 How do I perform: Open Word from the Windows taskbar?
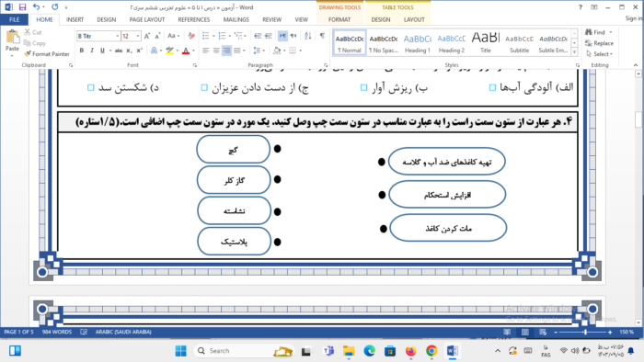(x=453, y=351)
